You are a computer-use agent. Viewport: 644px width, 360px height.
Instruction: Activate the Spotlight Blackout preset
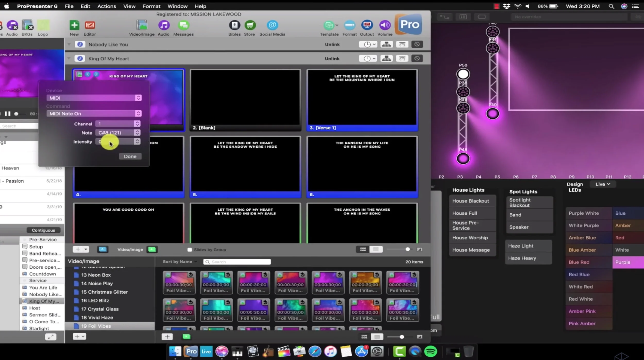click(529, 203)
